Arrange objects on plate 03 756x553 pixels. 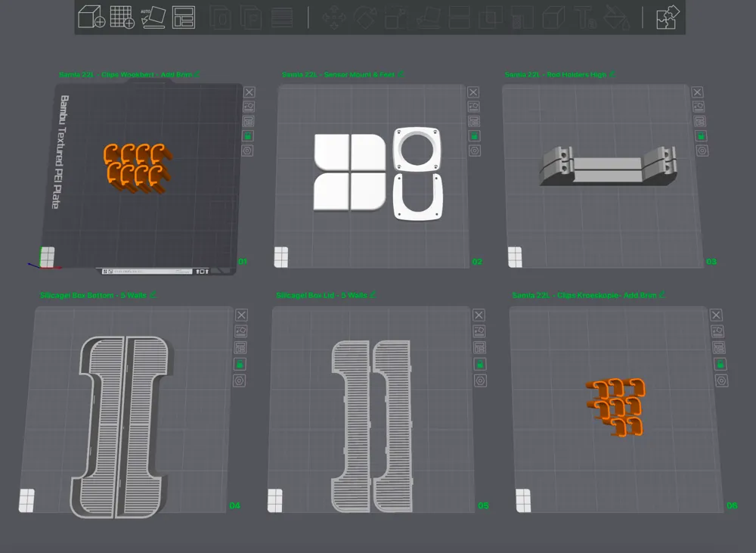click(x=699, y=121)
